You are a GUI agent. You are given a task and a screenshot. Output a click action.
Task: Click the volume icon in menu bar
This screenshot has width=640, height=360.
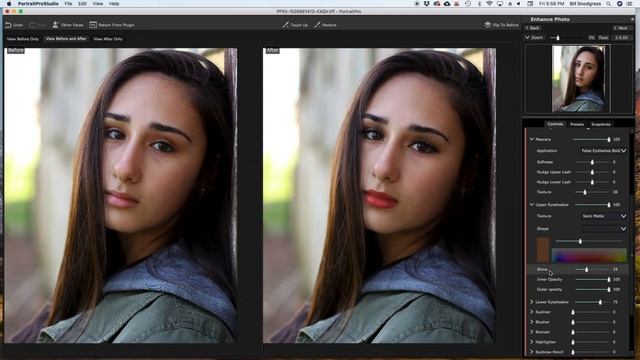click(x=519, y=4)
